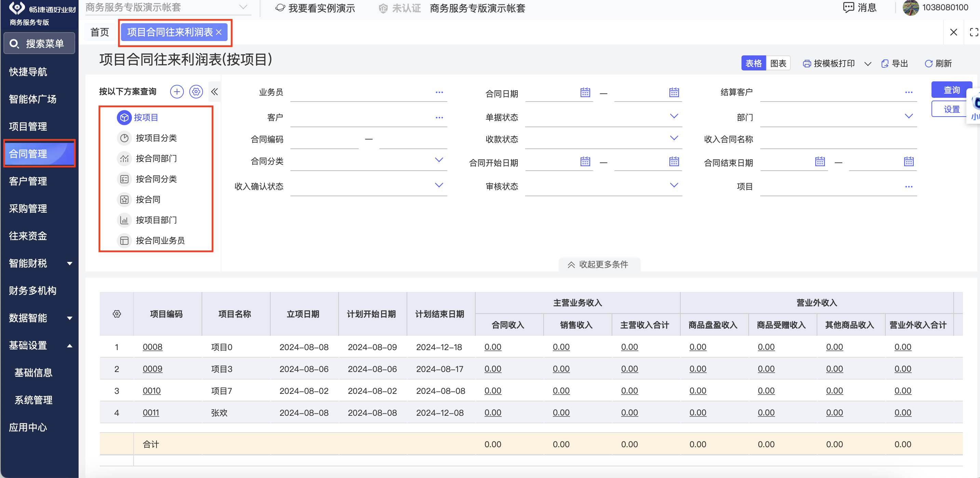Switch view to 图表 mode
The image size is (980, 478).
point(778,63)
